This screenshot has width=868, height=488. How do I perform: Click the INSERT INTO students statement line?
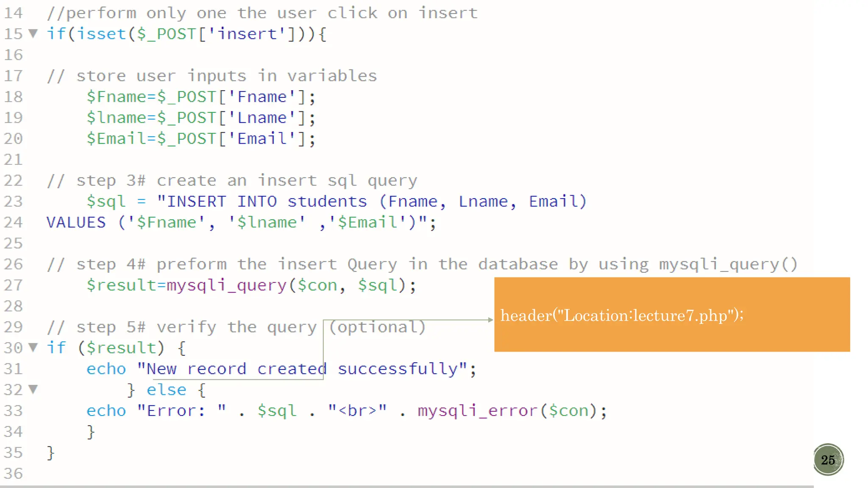(337, 201)
